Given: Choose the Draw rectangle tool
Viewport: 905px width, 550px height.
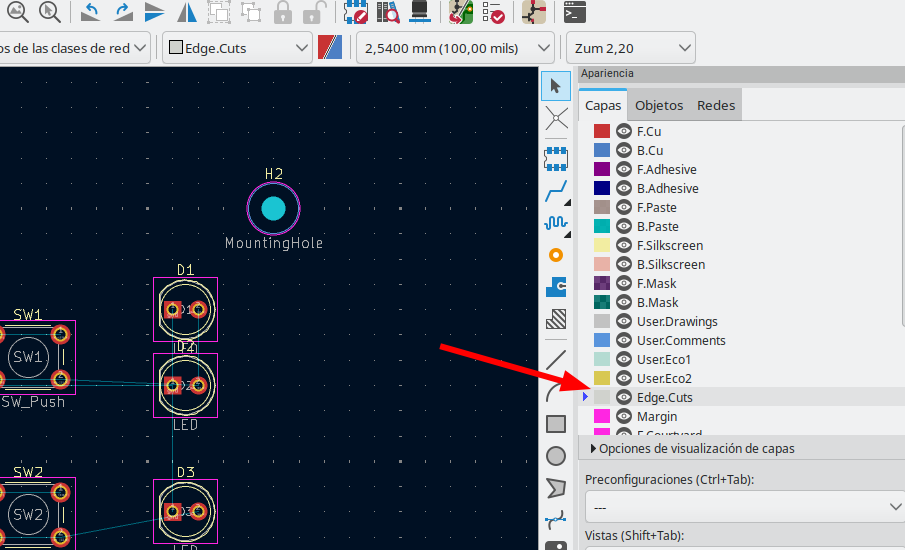Looking at the screenshot, I should pyautogui.click(x=556, y=424).
